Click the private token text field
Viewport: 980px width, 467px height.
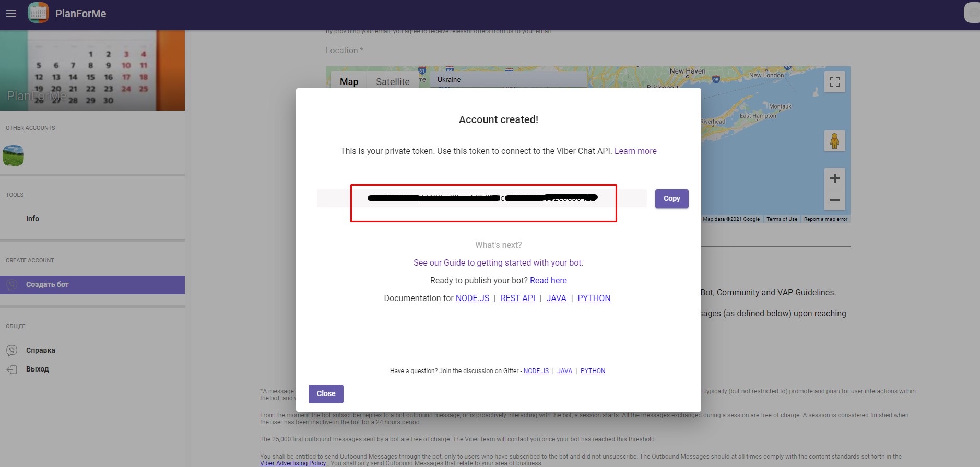pyautogui.click(x=481, y=198)
